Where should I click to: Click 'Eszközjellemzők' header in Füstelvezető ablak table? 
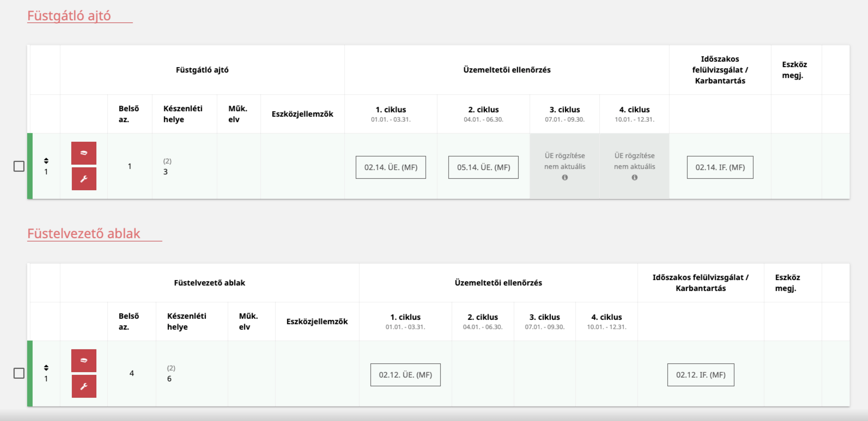tap(317, 321)
